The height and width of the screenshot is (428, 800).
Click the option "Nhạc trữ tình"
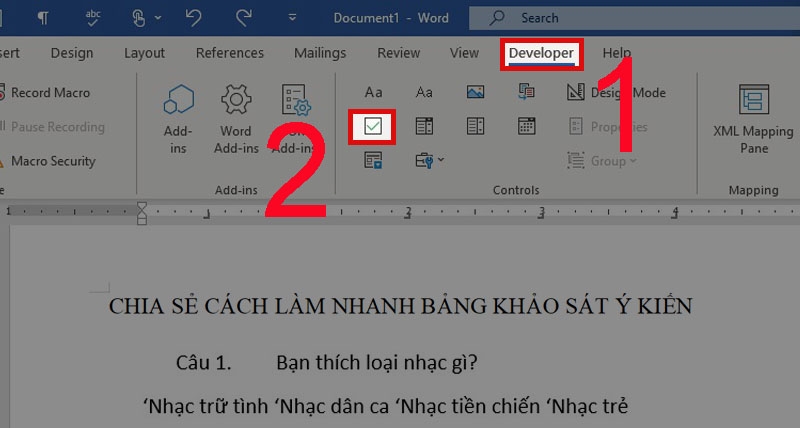pyautogui.click(x=206, y=407)
